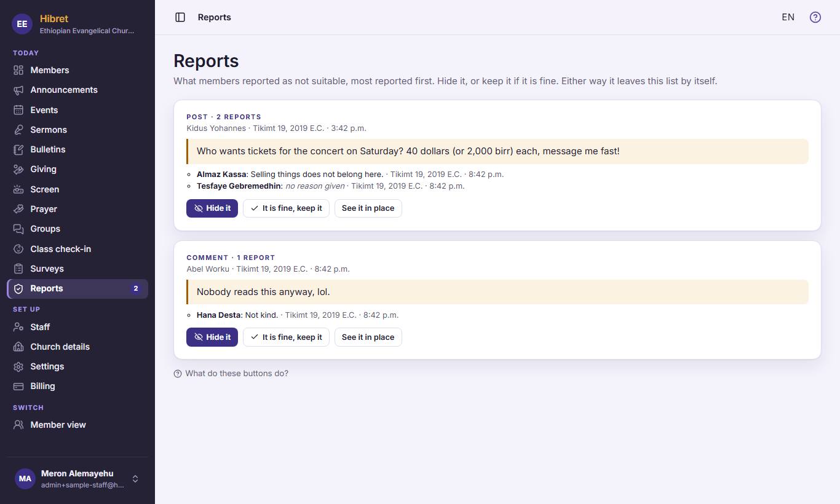Click the Staff person icon
840x504 pixels.
coord(18,327)
